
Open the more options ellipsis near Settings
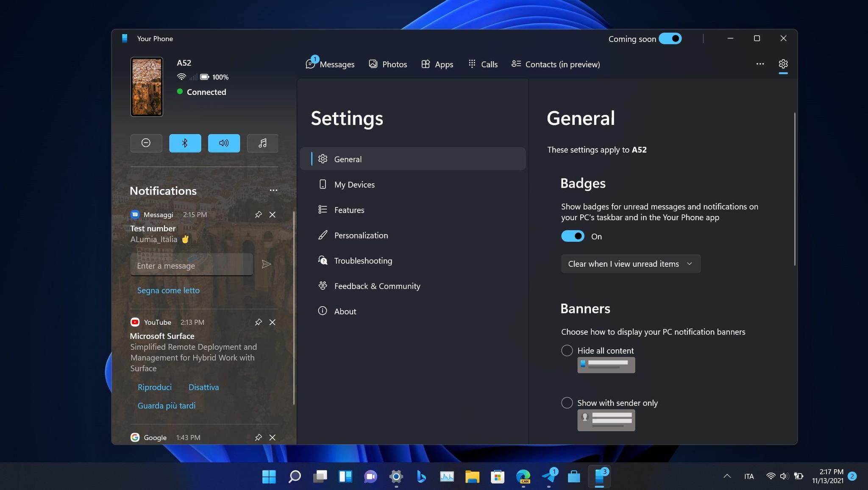point(759,64)
